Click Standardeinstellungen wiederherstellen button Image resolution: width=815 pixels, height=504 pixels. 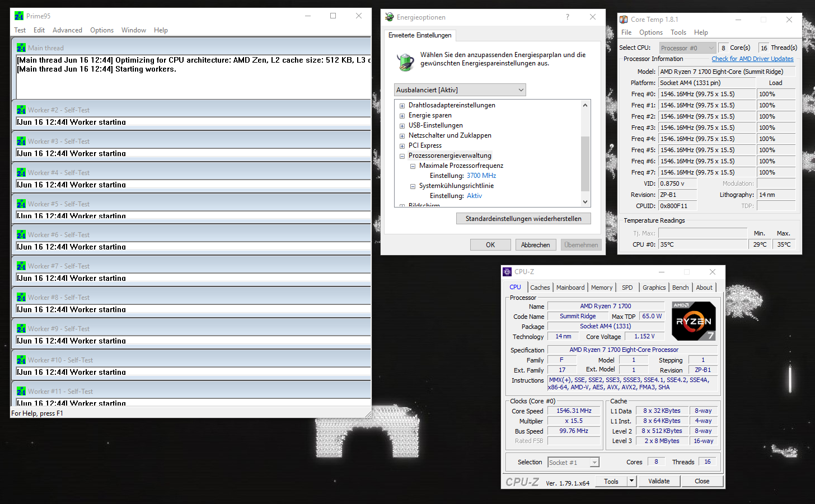(523, 219)
